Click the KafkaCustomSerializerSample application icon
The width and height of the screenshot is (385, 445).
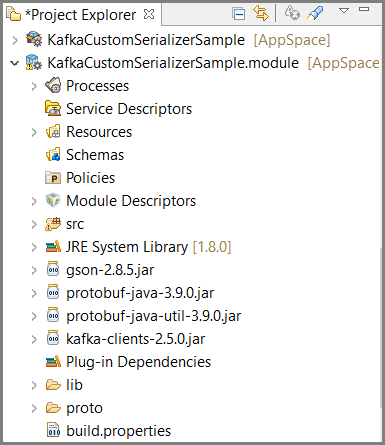(x=34, y=39)
